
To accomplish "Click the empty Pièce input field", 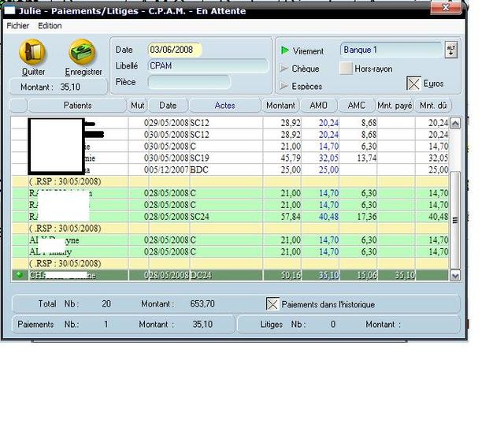I will coord(189,82).
